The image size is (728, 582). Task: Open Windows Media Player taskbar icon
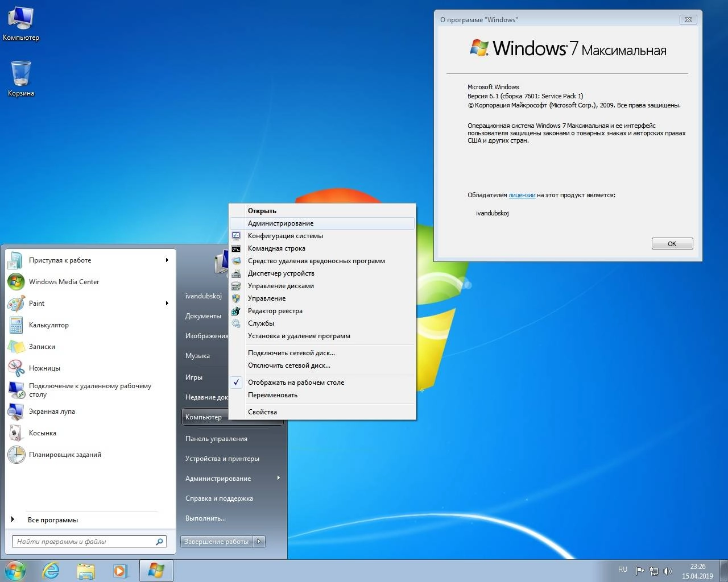pos(120,571)
